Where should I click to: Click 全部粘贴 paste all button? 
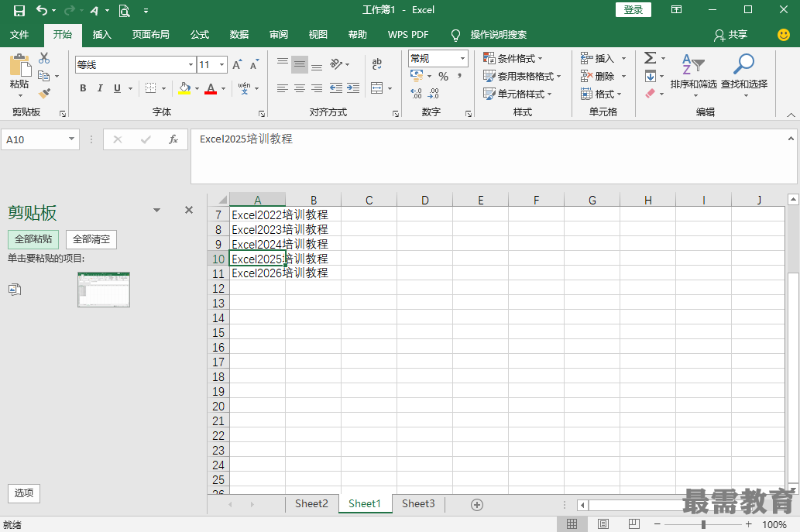[33, 239]
